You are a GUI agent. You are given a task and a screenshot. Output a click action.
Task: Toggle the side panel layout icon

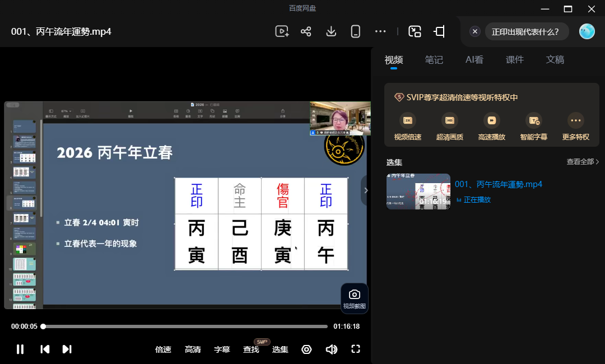coord(440,31)
